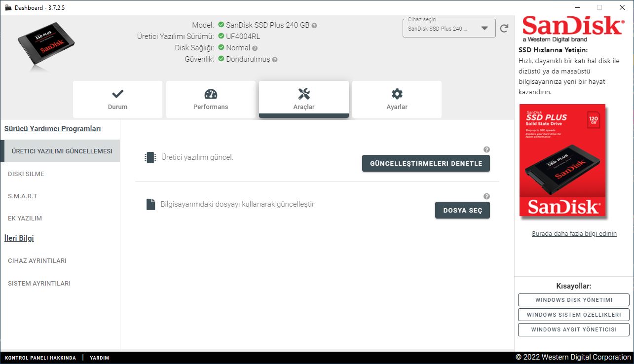The width and height of the screenshot is (634, 364).
Task: Open Windows Sistem Özellikleri shortcut
Action: [x=574, y=315]
